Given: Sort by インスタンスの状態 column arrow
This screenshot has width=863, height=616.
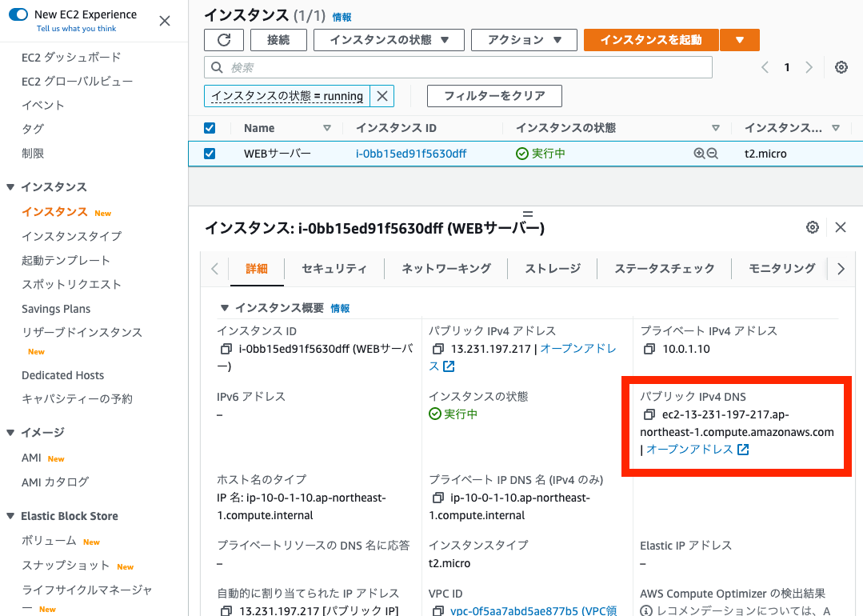Looking at the screenshot, I should tap(716, 128).
